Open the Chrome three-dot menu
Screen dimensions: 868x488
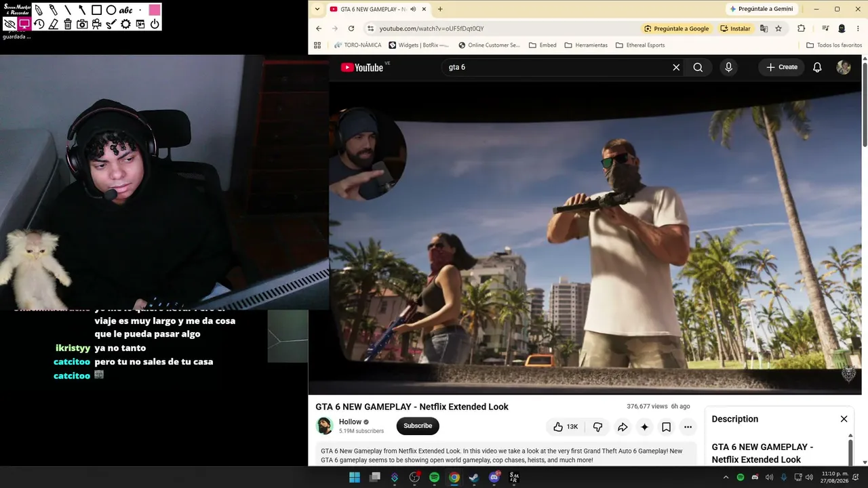click(859, 28)
